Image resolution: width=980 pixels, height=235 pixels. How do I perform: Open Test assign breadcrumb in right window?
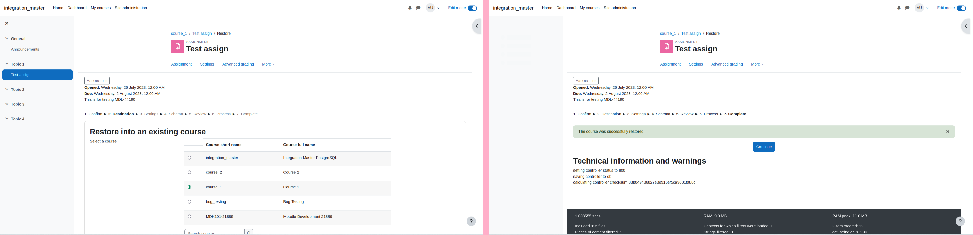coord(691,34)
